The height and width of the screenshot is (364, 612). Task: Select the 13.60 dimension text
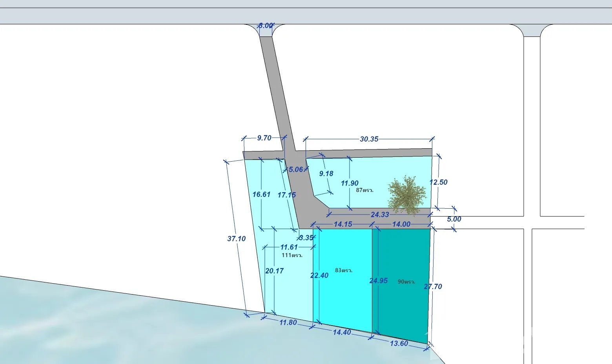[399, 344]
